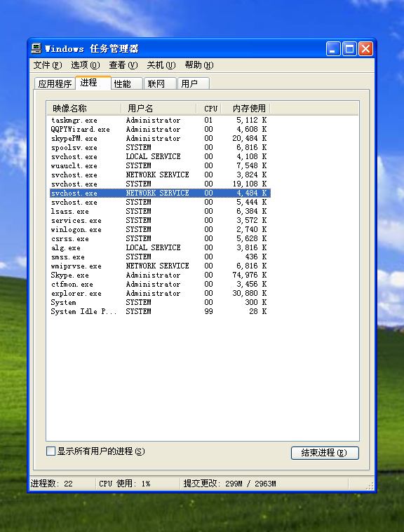Close the Task Manager window
This screenshot has height=532, width=404.
pos(365,49)
